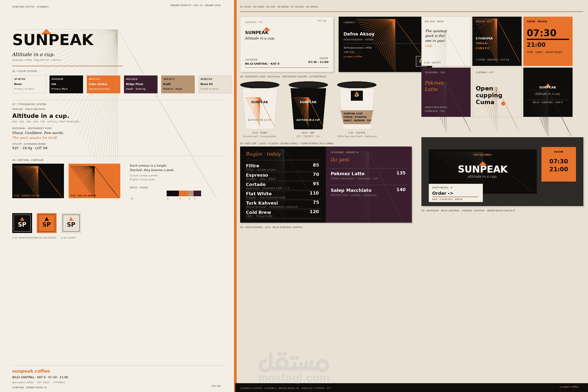
Task: Open the Open cupping Cuma tile
Action: point(497,92)
